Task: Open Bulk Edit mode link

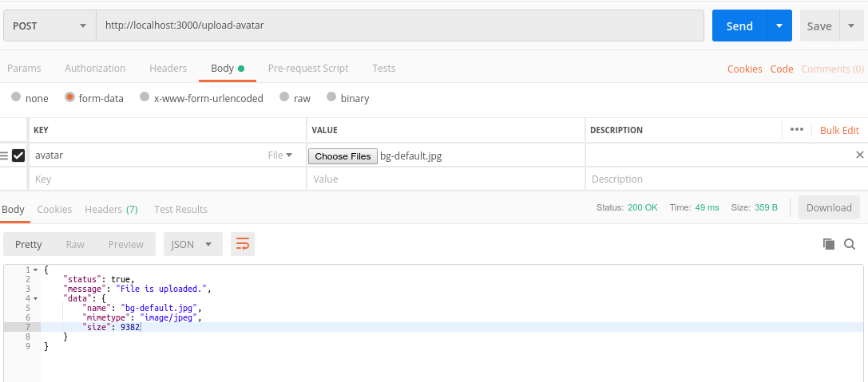Action: (x=839, y=130)
